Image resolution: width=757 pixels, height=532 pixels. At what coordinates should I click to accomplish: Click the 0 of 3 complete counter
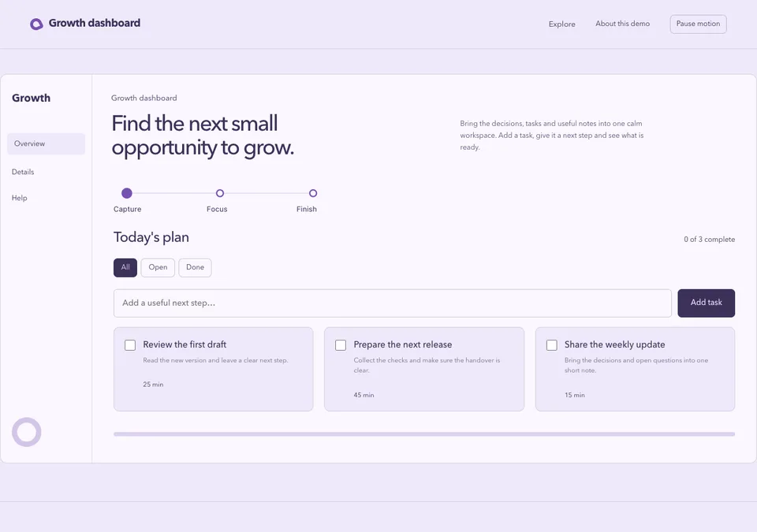[x=709, y=240]
